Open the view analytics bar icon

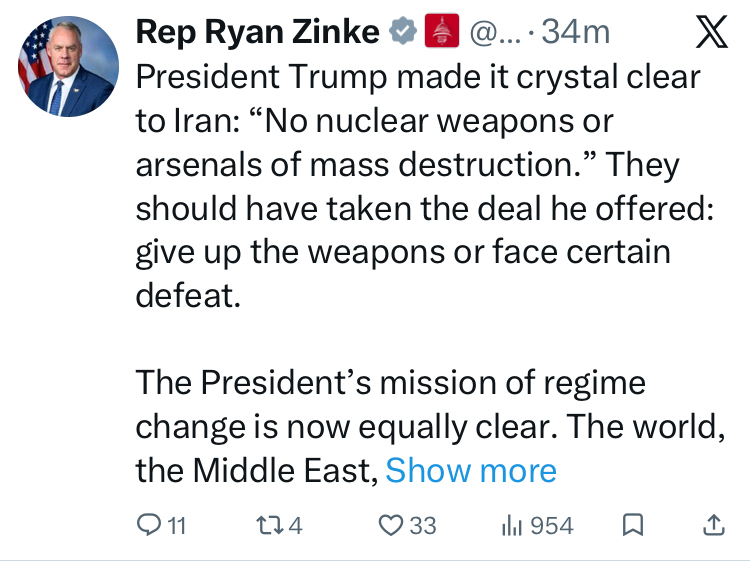(x=511, y=525)
